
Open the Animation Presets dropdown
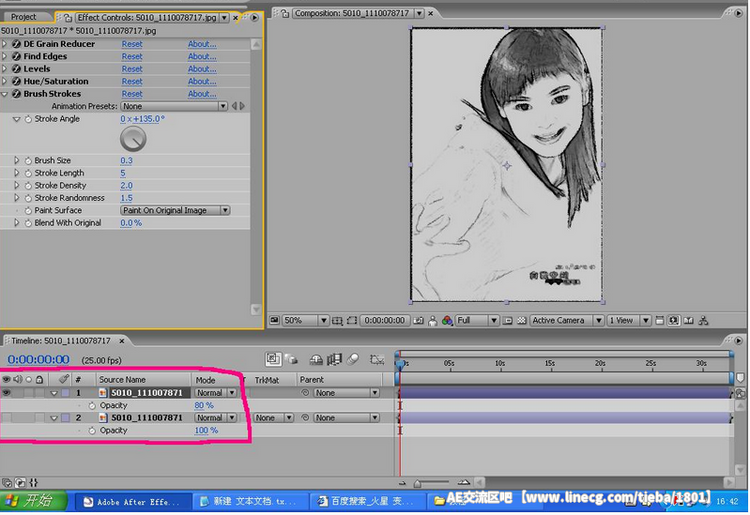tap(174, 106)
